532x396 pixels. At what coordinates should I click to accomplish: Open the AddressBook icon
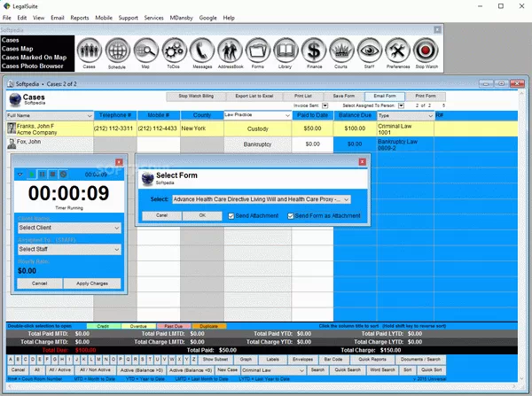click(232, 51)
